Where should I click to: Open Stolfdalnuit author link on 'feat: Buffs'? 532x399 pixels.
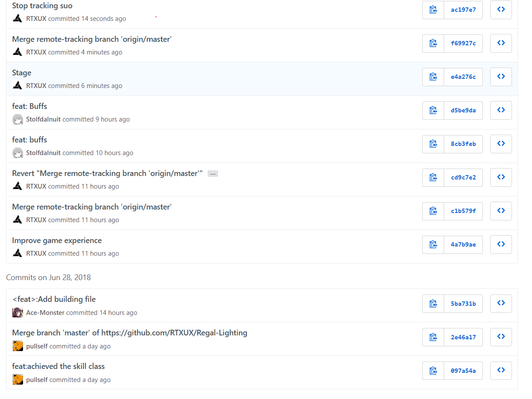(x=44, y=119)
